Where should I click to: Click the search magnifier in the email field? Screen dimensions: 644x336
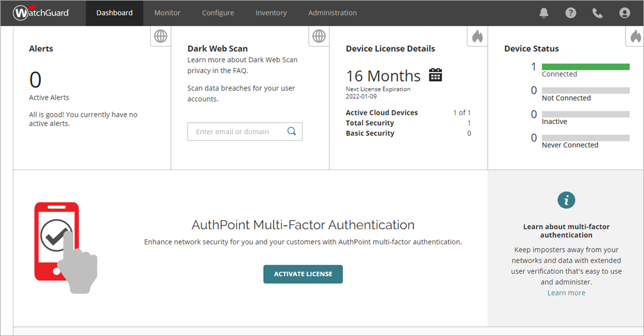[x=291, y=131]
